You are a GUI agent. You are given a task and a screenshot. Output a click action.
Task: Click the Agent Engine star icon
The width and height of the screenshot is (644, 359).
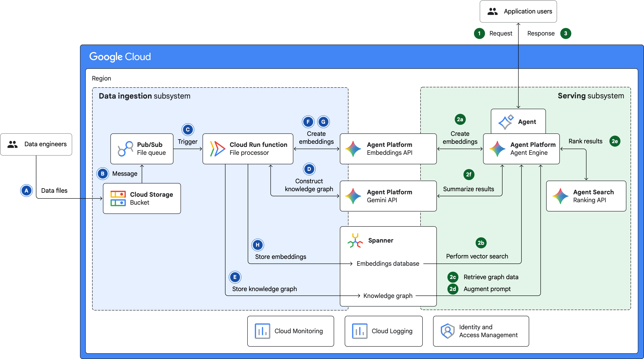click(497, 149)
